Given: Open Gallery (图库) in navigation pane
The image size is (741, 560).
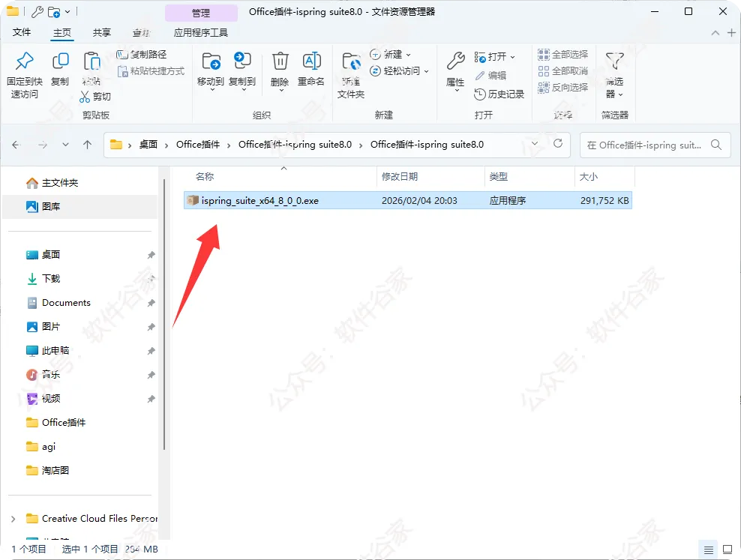Looking at the screenshot, I should click(x=50, y=206).
